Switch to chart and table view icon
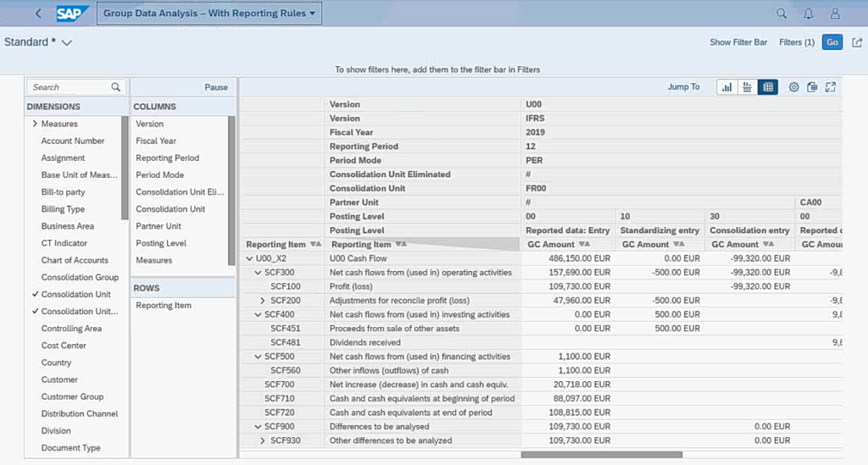The height and width of the screenshot is (465, 868). [x=747, y=86]
